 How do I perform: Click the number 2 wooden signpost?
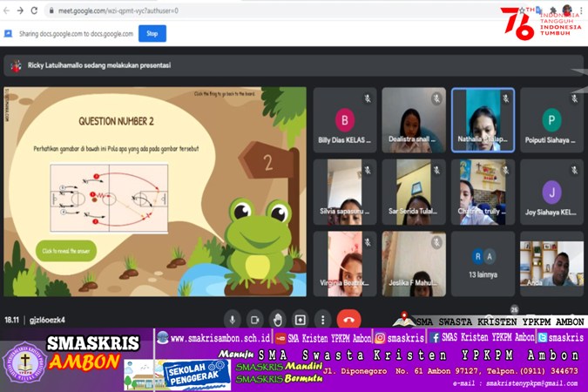coord(268,162)
